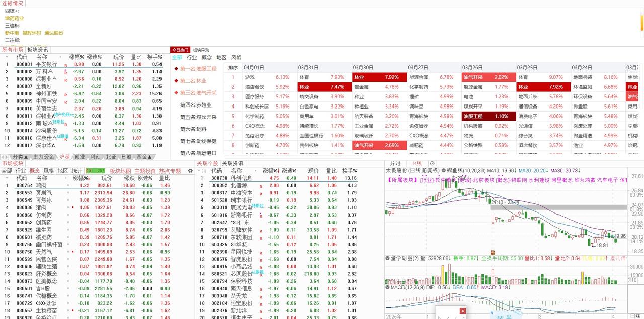This screenshot has height=319, width=644.
Task: Click the AI眼镜 tag beside 芯原股份
Action: 257,272
